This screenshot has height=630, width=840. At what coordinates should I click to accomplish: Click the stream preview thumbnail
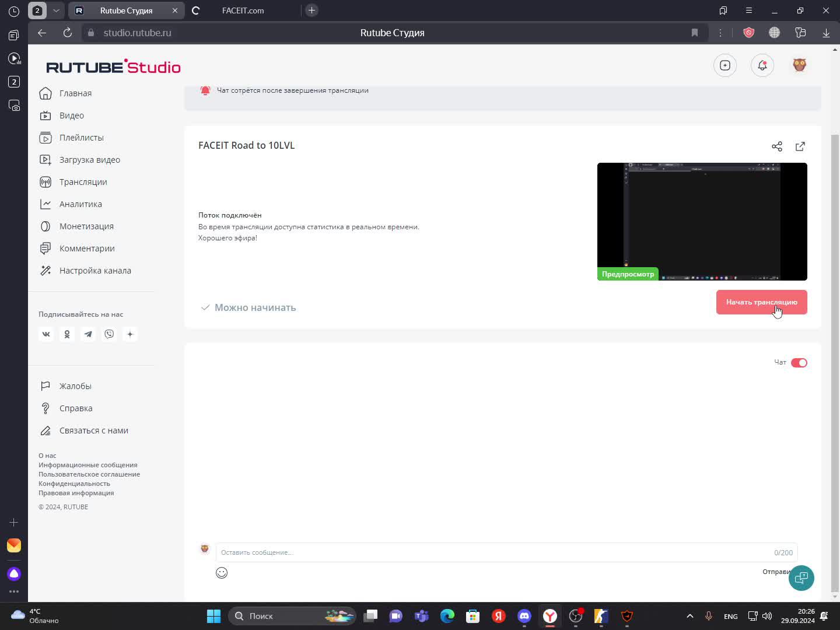(702, 222)
